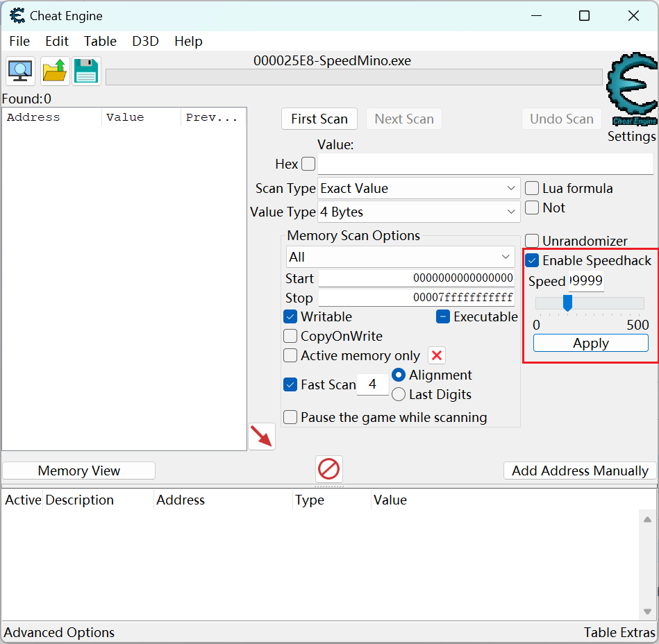Click the Next Scan button
Viewport: 659px width, 644px height.
pyautogui.click(x=404, y=119)
